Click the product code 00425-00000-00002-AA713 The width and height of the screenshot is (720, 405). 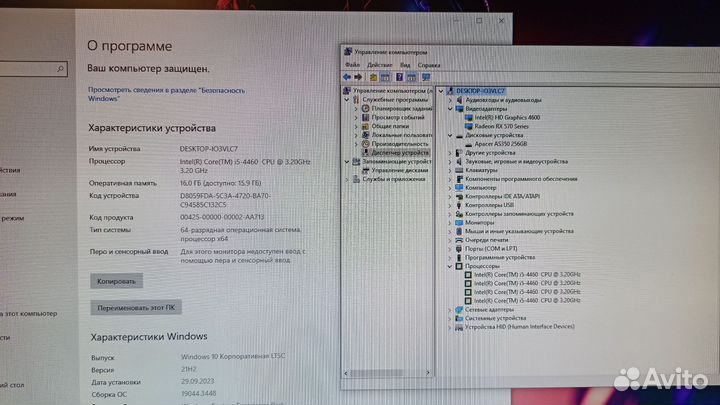pos(222,217)
